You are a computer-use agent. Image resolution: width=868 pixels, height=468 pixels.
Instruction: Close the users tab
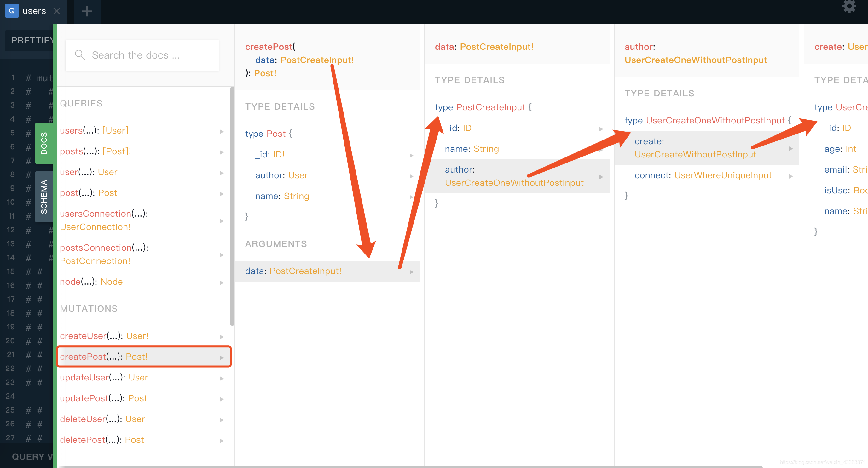coord(57,11)
